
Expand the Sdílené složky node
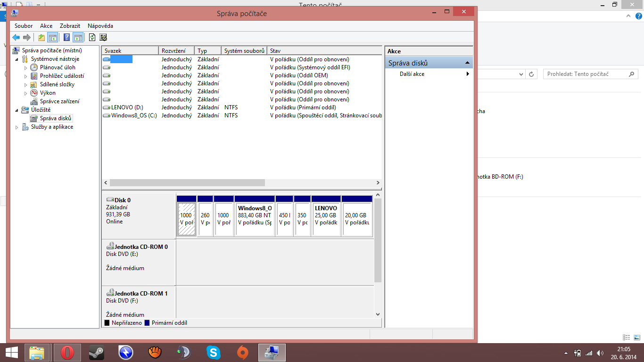[x=26, y=85]
